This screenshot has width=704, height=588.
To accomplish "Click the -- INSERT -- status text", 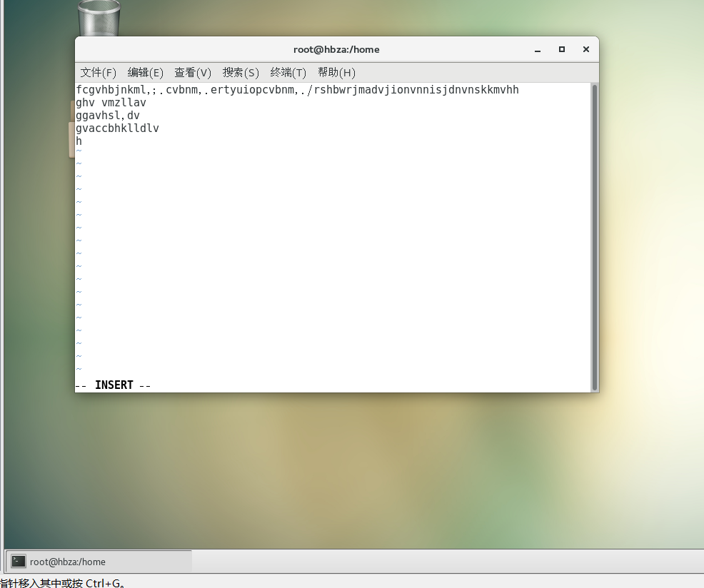I will [x=113, y=385].
